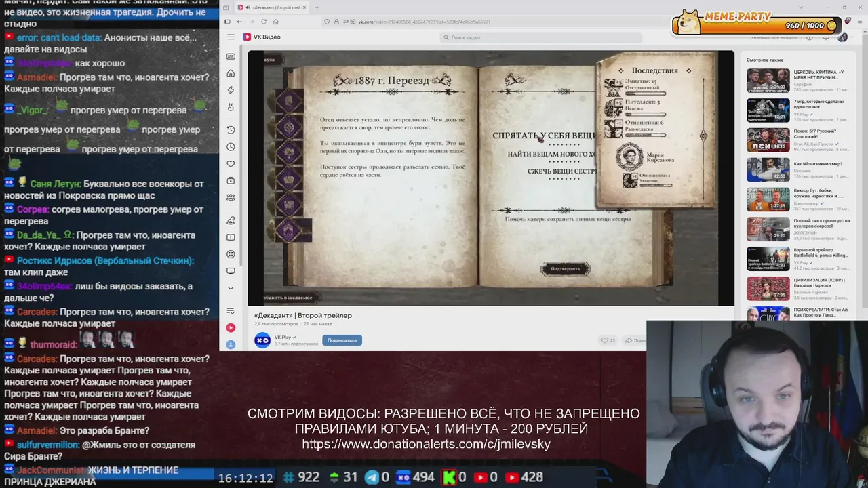
Task: Click the VK Видео logo
Action: (x=262, y=37)
